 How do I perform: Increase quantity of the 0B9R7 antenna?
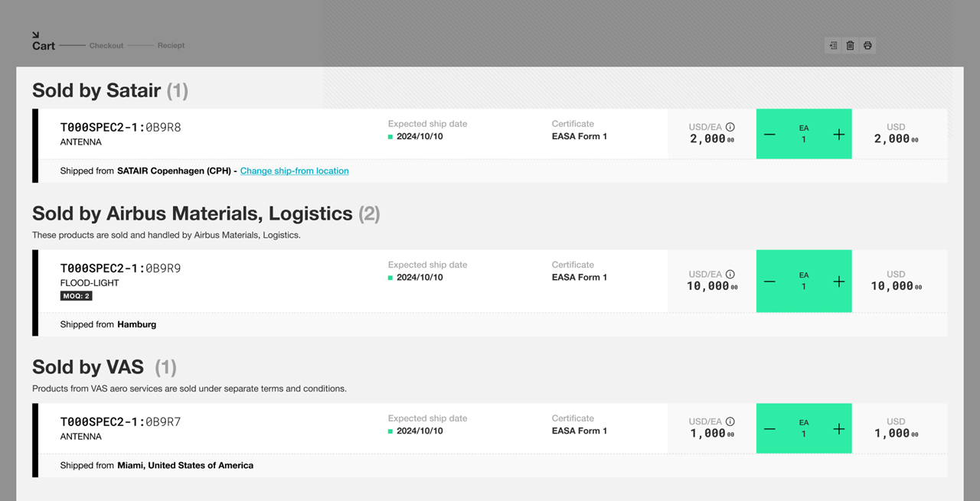coord(839,429)
